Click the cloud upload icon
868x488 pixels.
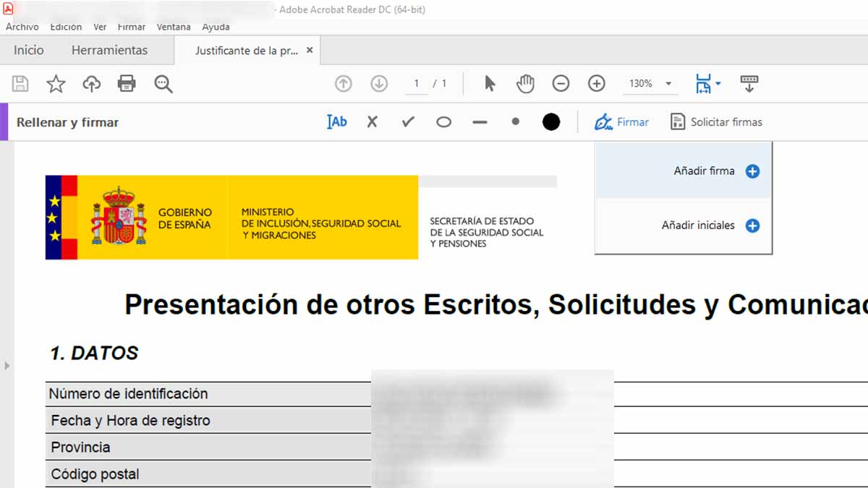point(91,84)
